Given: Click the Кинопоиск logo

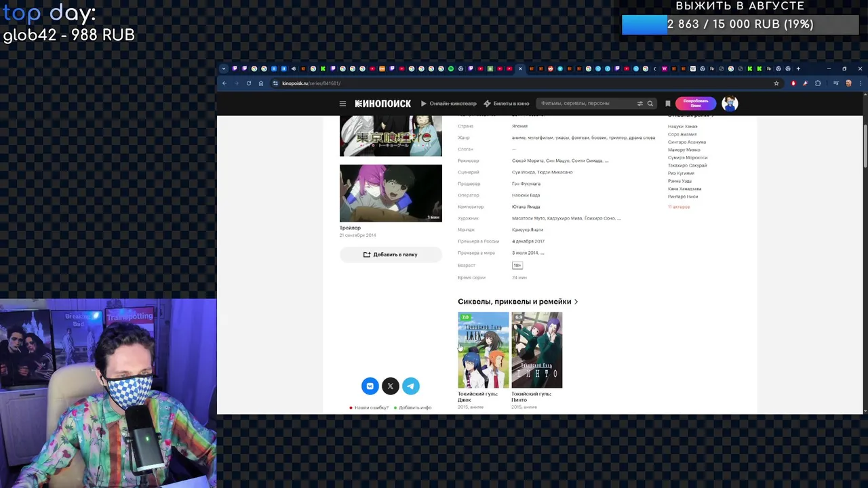Looking at the screenshot, I should pyautogui.click(x=383, y=104).
